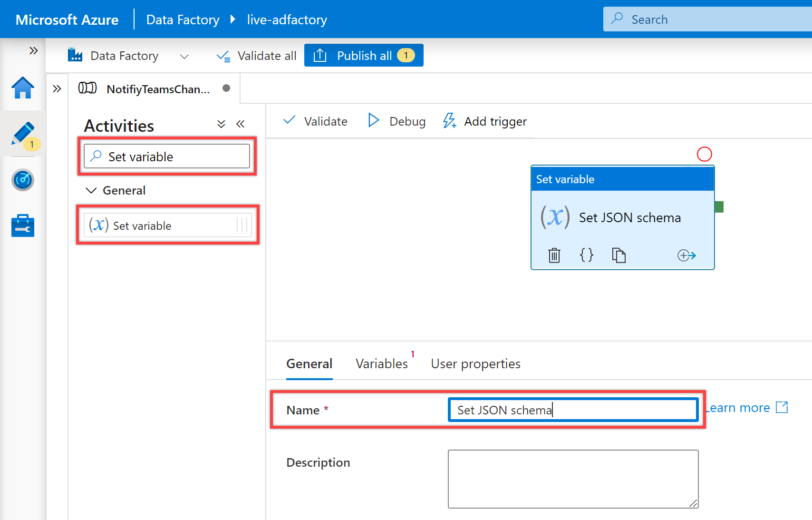The width and height of the screenshot is (812, 520).
Task: View activity source code braces icon
Action: [587, 255]
